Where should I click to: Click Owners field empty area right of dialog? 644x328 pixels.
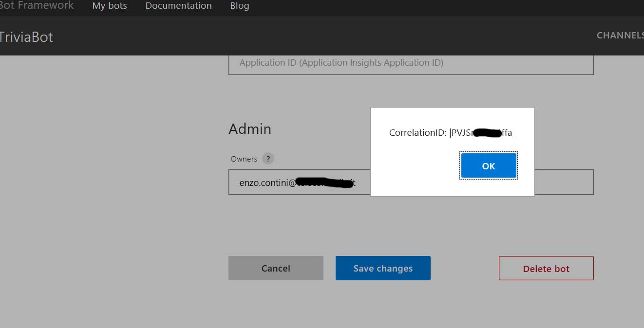tap(564, 182)
